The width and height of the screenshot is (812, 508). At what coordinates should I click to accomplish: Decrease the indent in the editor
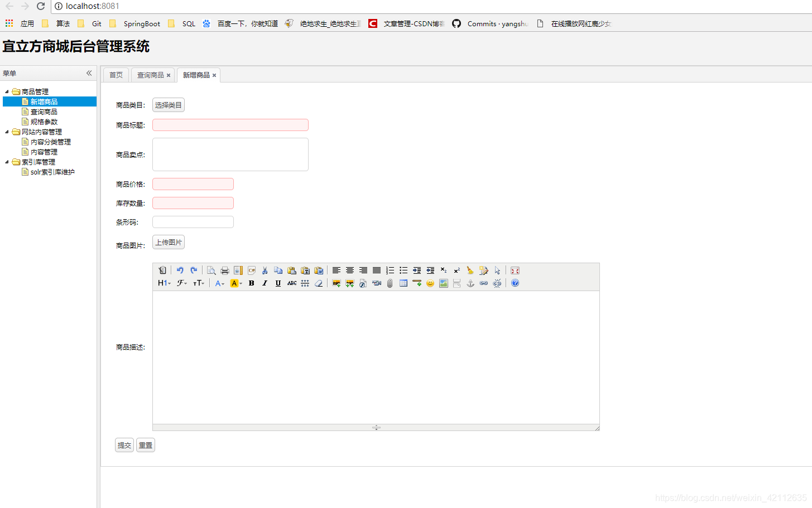[x=430, y=270]
